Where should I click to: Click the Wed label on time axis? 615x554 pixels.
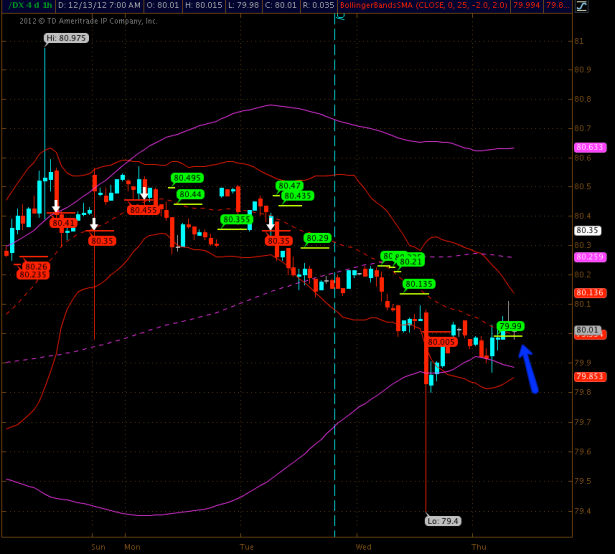363,547
